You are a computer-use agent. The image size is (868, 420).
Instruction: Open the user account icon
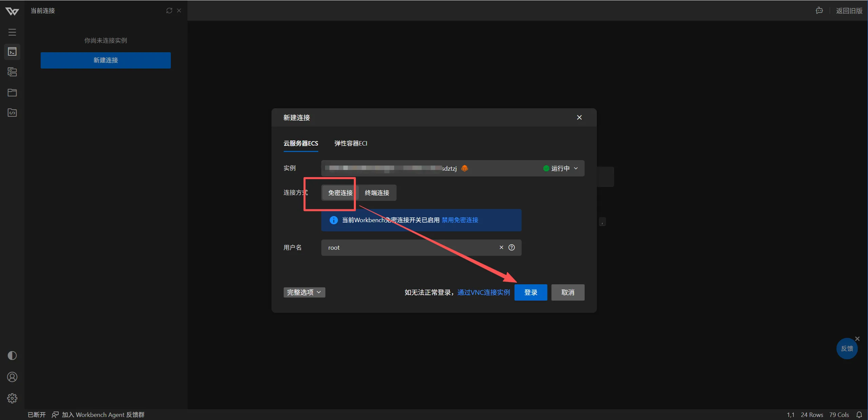(12, 377)
